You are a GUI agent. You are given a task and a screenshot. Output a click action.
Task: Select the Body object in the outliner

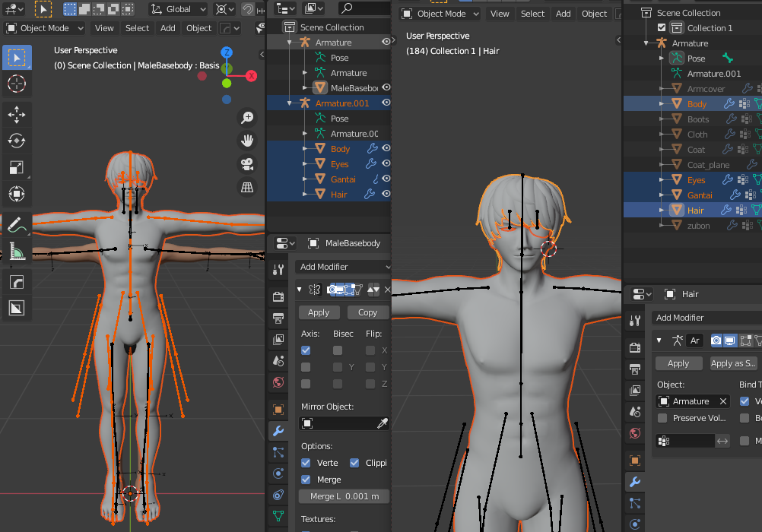pos(340,148)
